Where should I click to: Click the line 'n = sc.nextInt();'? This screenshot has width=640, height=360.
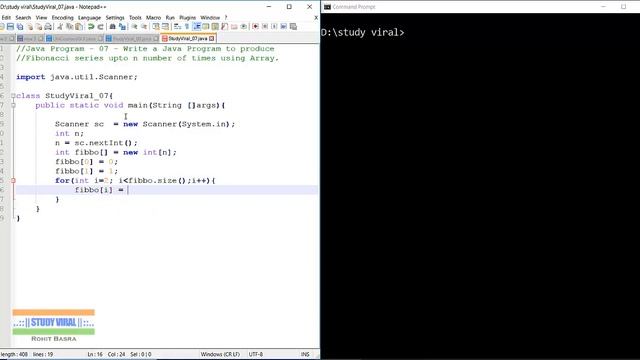click(x=96, y=143)
